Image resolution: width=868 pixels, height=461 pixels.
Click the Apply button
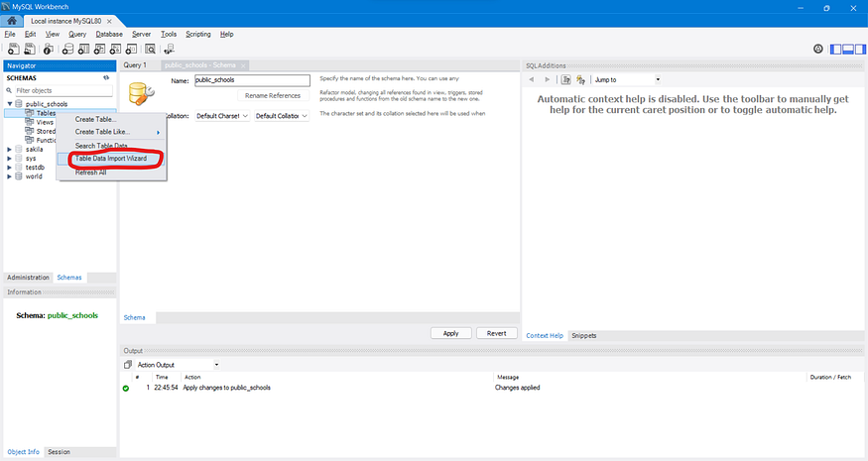[451, 333]
